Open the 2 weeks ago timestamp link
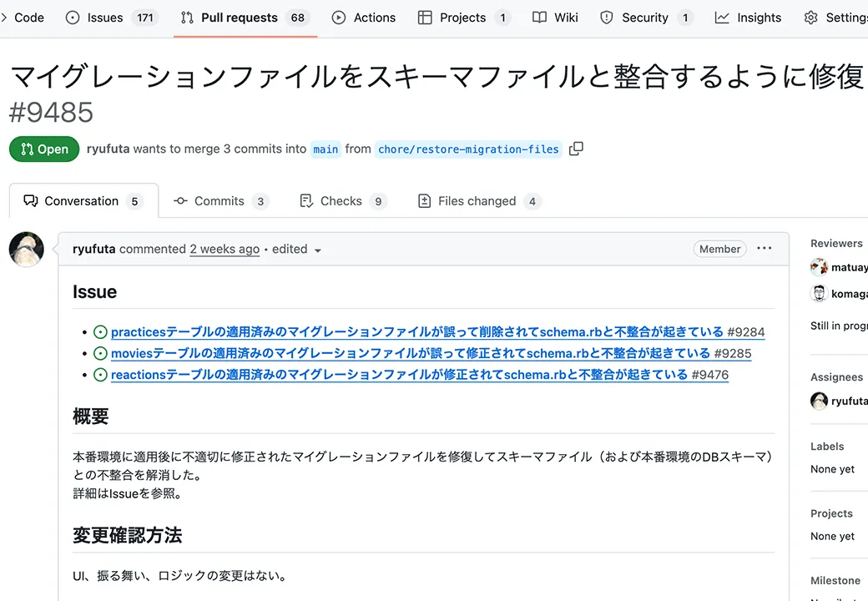 tap(225, 249)
